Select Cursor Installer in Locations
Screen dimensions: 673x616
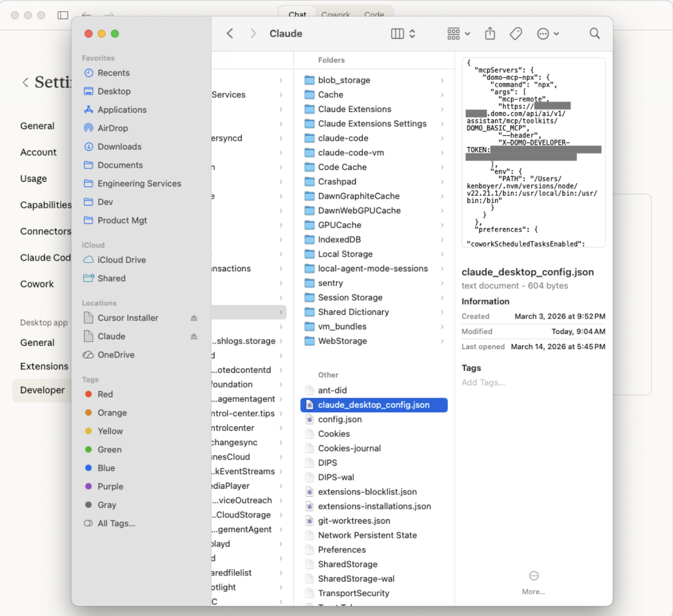pos(128,318)
